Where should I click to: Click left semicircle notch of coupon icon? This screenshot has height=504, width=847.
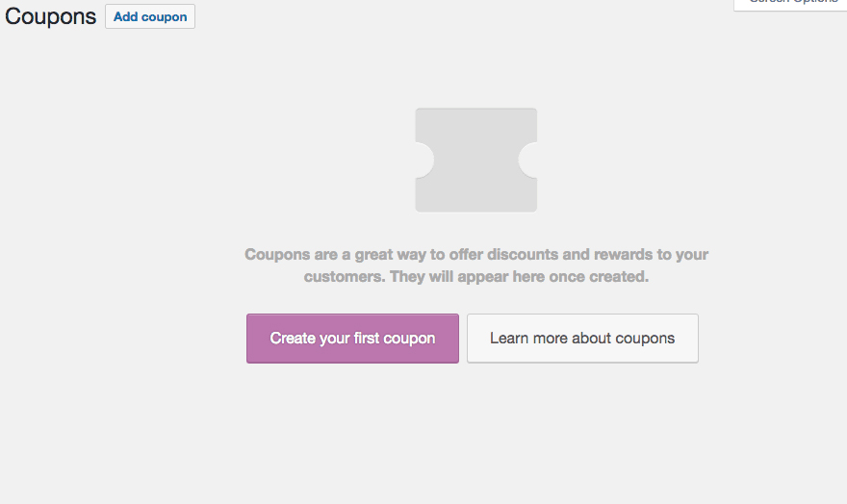click(x=424, y=160)
